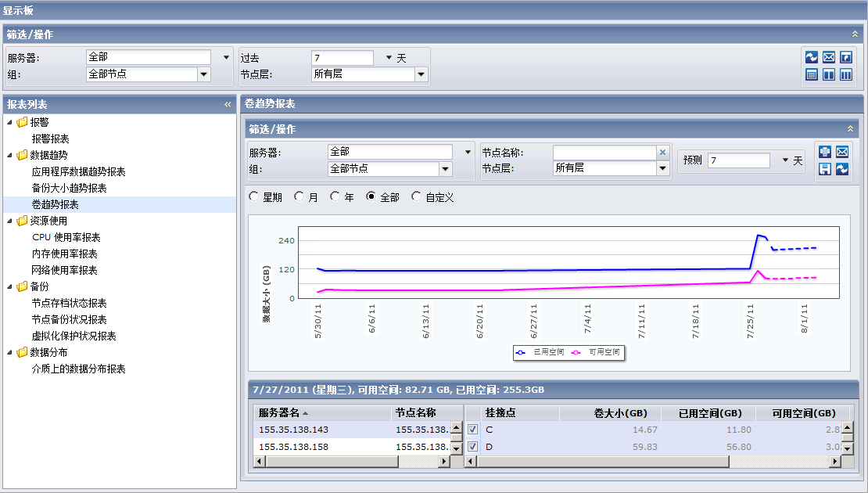868x493 pixels.
Task: Switch dashboard to single-column layout
Action: tap(809, 73)
